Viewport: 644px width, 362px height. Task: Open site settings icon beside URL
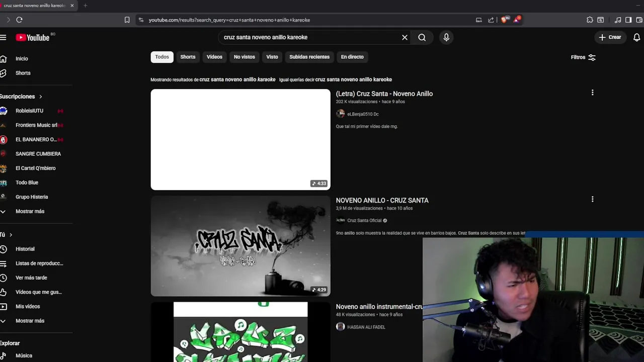click(x=141, y=20)
